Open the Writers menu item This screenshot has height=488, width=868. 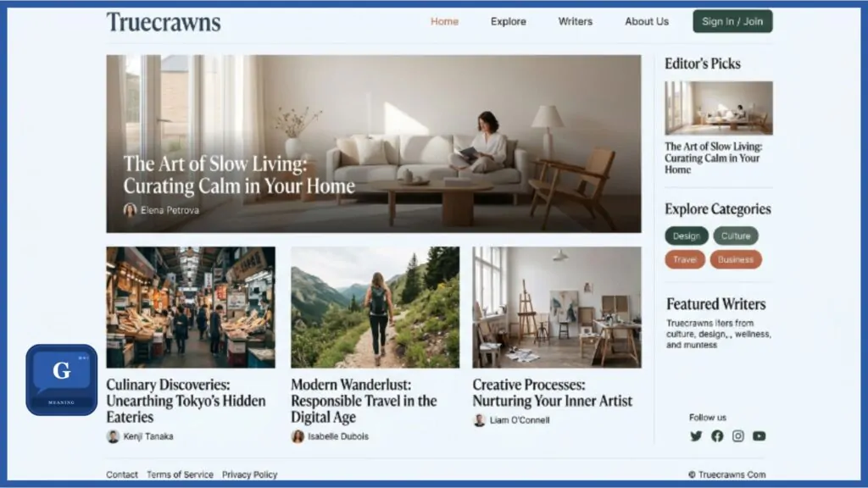pyautogui.click(x=576, y=21)
